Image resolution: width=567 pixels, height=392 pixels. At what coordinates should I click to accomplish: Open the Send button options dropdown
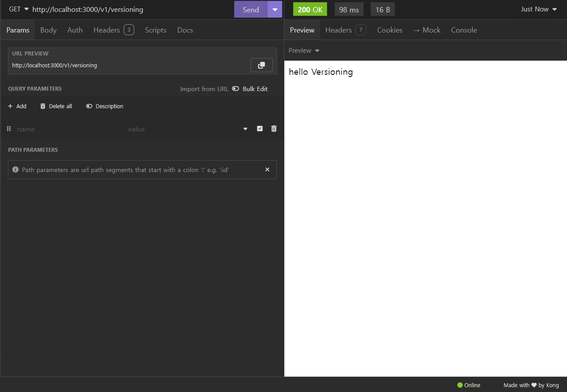tap(275, 9)
